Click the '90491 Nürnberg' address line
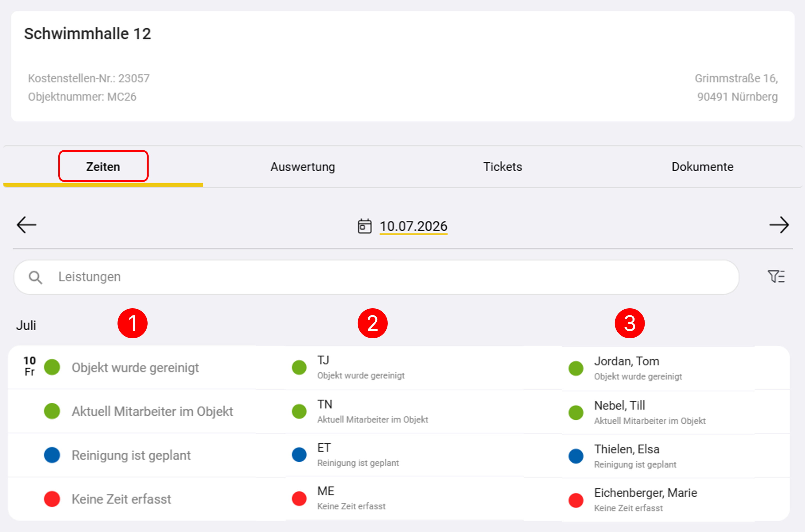 click(x=737, y=97)
